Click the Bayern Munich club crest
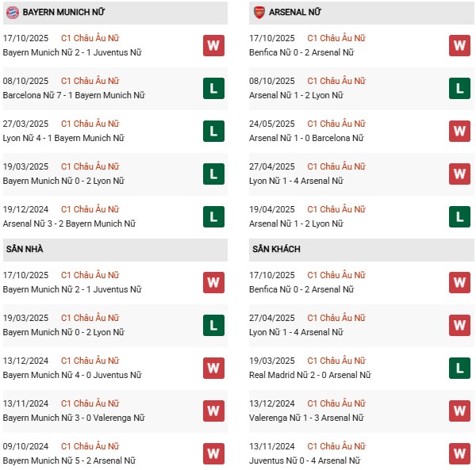Viewport: 476px width, 470px height. pos(12,13)
